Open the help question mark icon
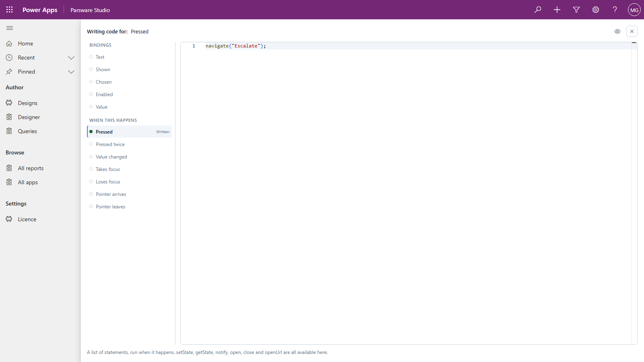The image size is (644, 362). click(615, 10)
